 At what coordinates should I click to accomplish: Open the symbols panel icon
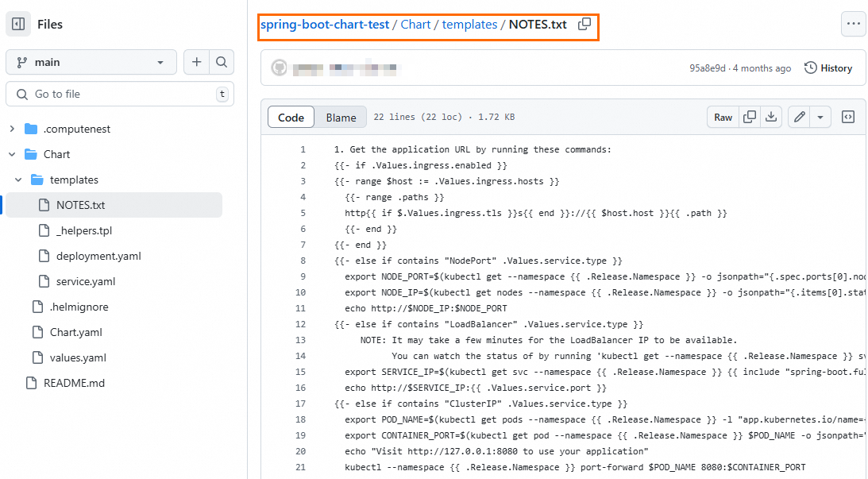tap(848, 118)
